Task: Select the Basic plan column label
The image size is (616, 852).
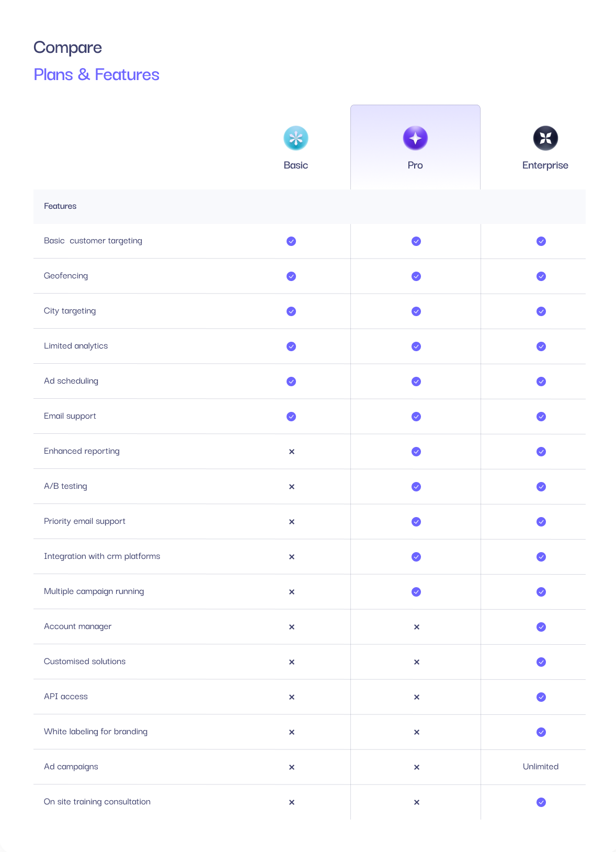Action: pos(296,165)
